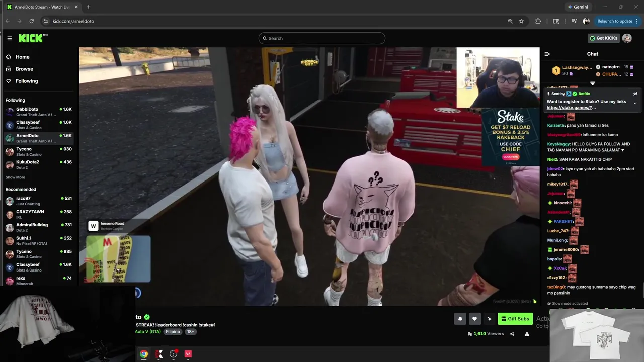Click the heart follow button
This screenshot has height=362, width=644.
pyautogui.click(x=474, y=319)
